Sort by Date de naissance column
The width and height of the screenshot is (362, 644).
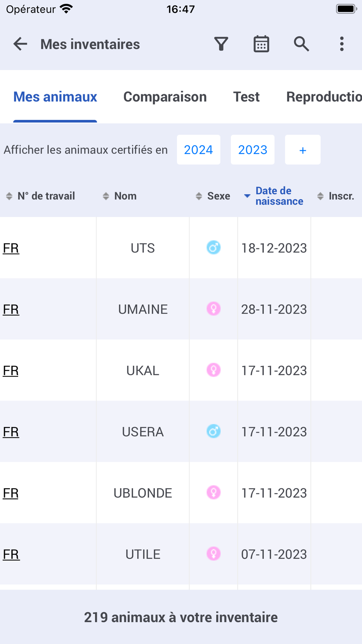point(274,196)
